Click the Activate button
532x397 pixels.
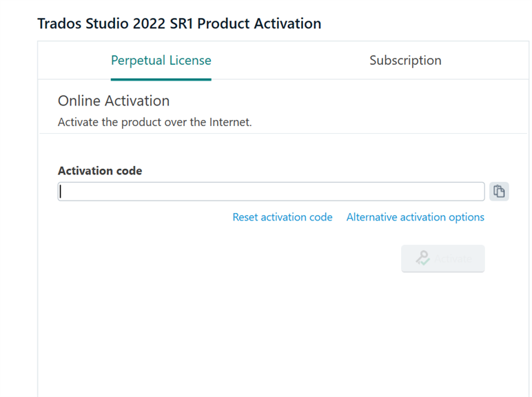point(443,258)
